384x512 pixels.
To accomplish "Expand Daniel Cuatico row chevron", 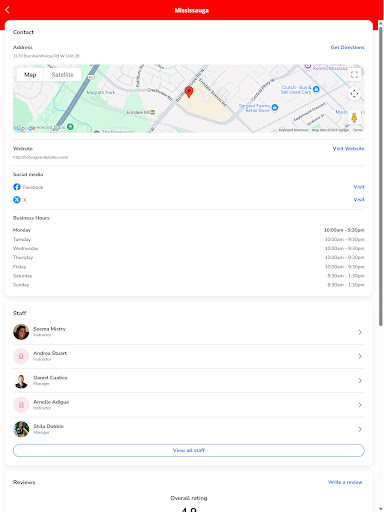I will (360, 381).
